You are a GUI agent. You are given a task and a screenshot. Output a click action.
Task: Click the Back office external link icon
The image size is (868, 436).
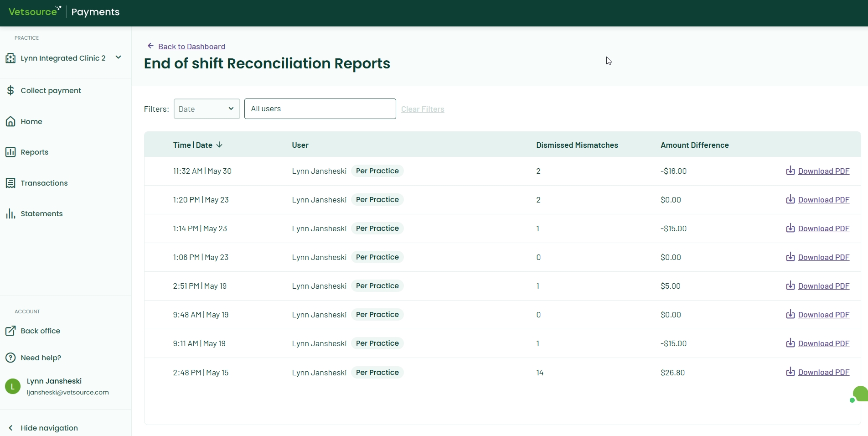click(10, 331)
